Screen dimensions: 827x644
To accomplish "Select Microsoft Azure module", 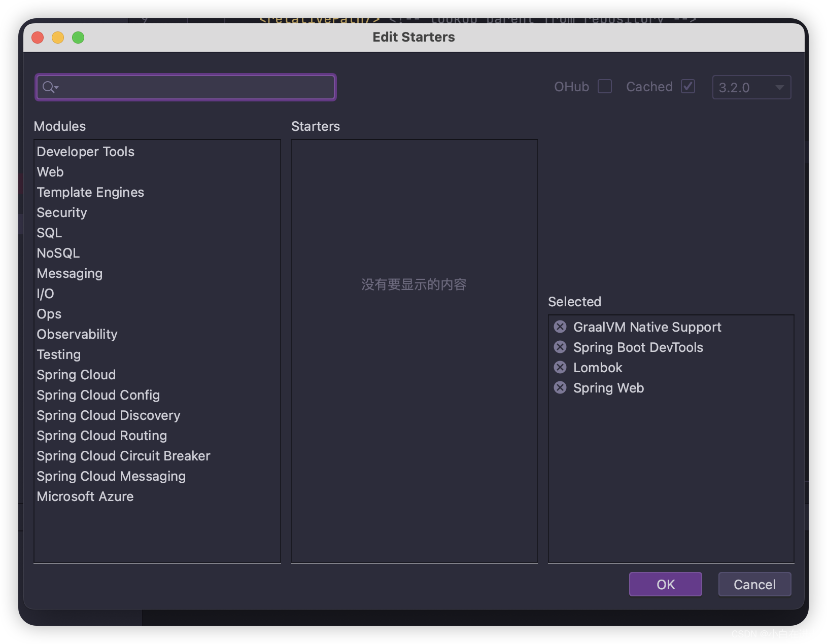I will [157, 496].
